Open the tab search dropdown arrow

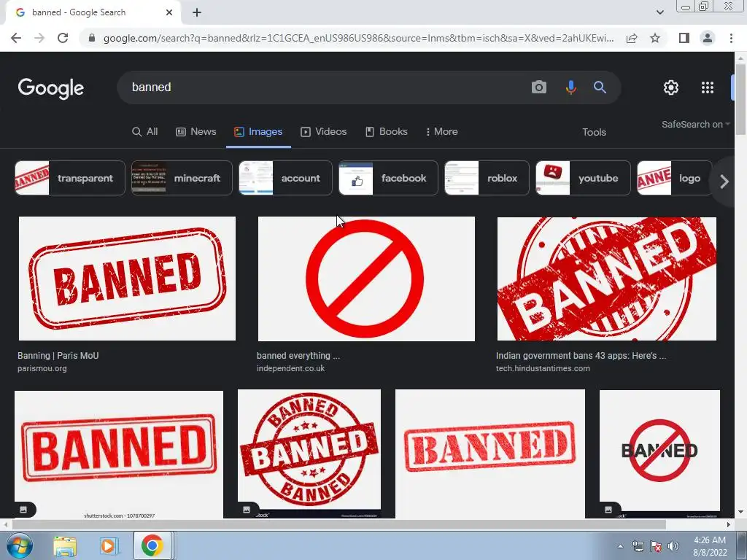pyautogui.click(x=659, y=12)
